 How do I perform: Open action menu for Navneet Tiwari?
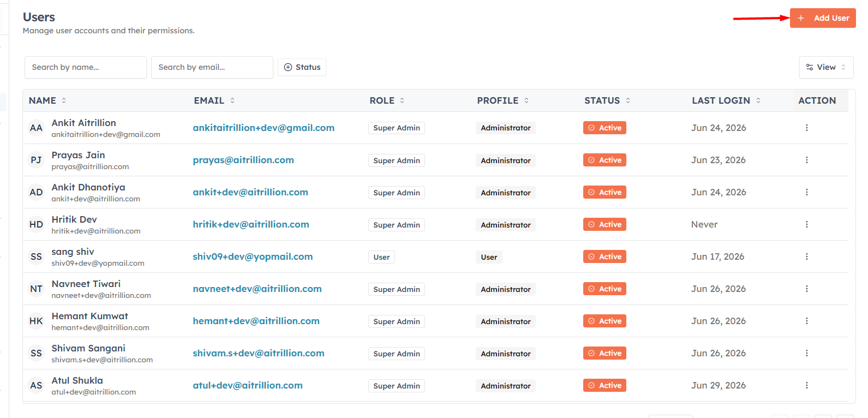pos(806,289)
